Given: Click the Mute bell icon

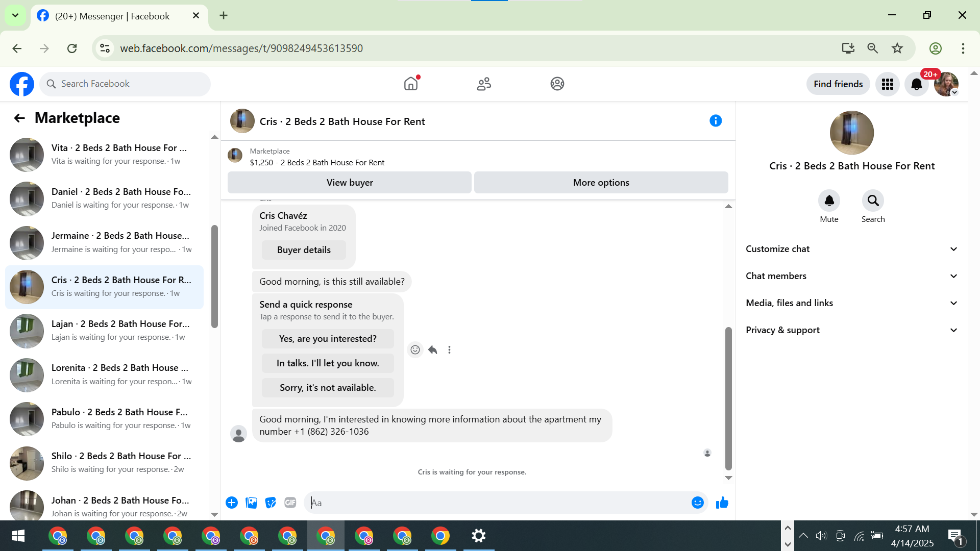Looking at the screenshot, I should pyautogui.click(x=829, y=201).
